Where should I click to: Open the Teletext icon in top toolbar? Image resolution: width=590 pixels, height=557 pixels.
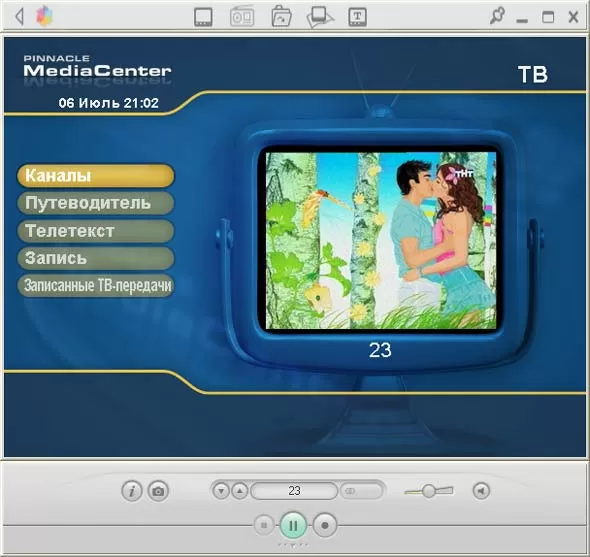357,17
